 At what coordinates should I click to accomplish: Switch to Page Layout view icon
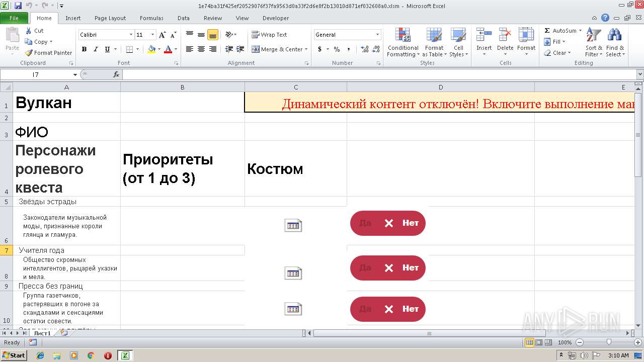[x=539, y=342]
